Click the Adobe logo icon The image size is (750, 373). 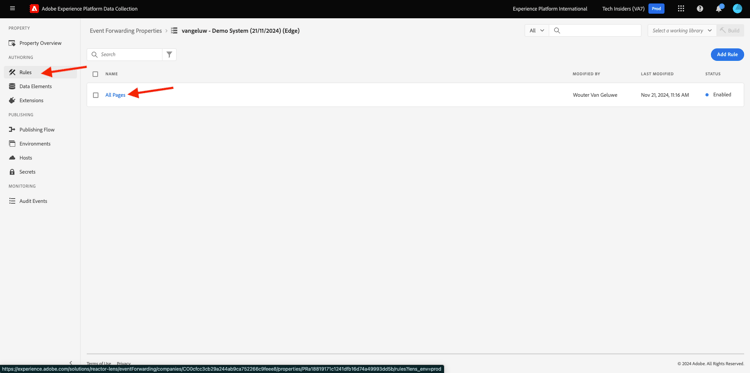[x=34, y=9]
